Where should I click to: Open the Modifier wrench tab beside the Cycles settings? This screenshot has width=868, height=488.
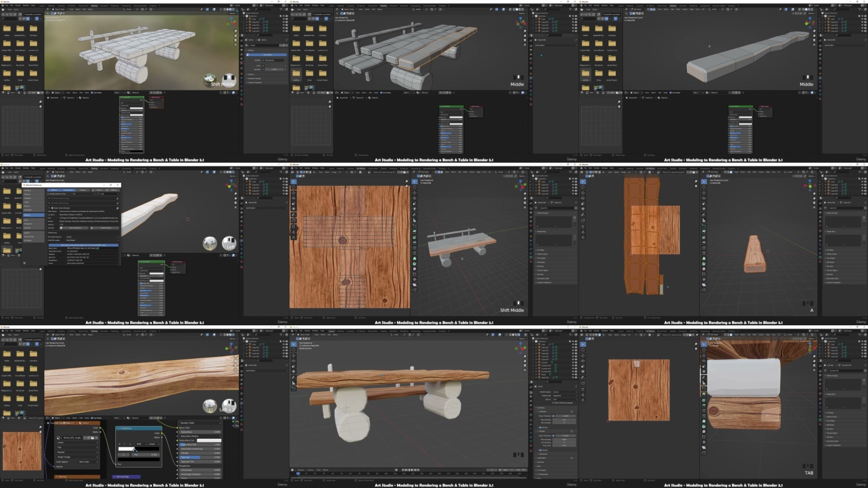531,424
